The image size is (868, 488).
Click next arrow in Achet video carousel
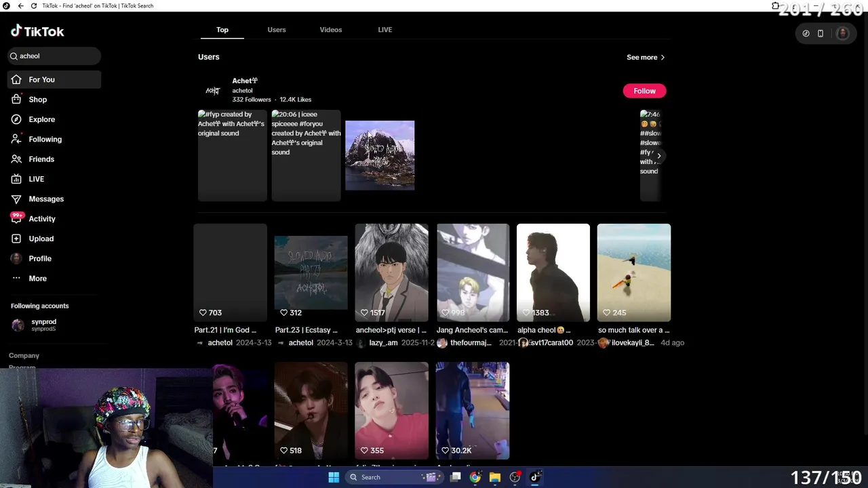[x=658, y=156]
